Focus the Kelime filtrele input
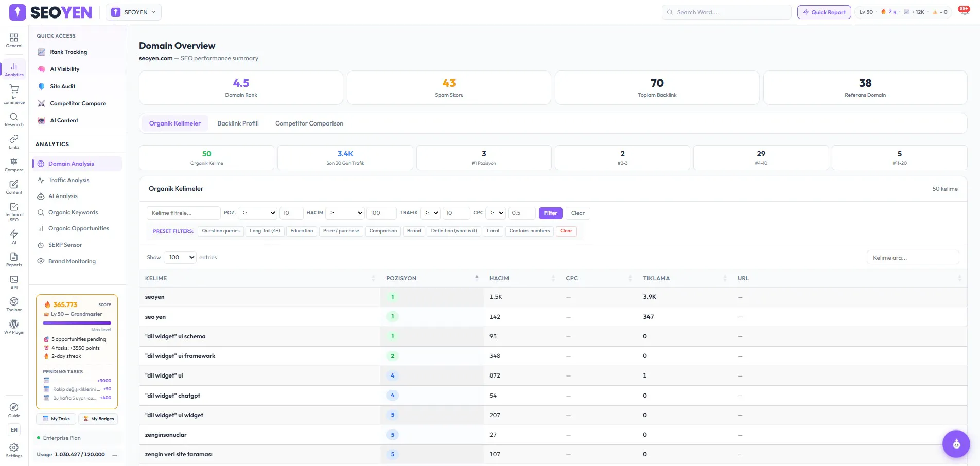 point(184,213)
